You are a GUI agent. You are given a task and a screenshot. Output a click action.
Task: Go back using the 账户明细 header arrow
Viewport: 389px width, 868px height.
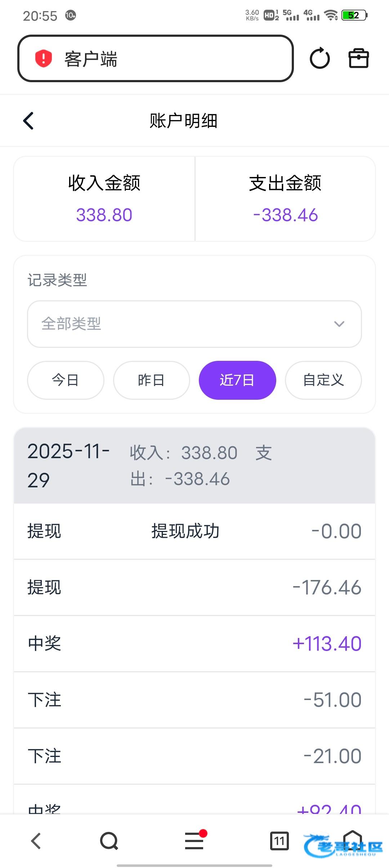(28, 121)
